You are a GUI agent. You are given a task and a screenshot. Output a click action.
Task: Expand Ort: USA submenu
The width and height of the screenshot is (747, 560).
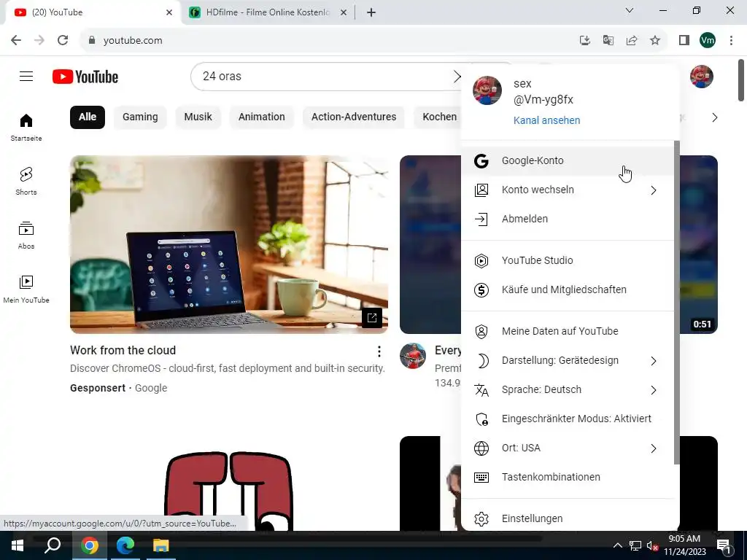[567, 448]
